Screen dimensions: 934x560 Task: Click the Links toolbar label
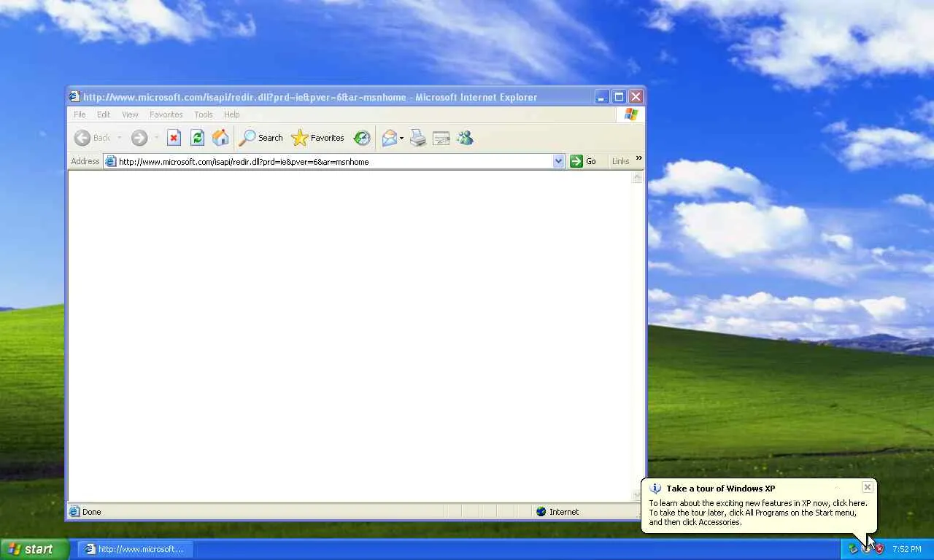pos(621,161)
